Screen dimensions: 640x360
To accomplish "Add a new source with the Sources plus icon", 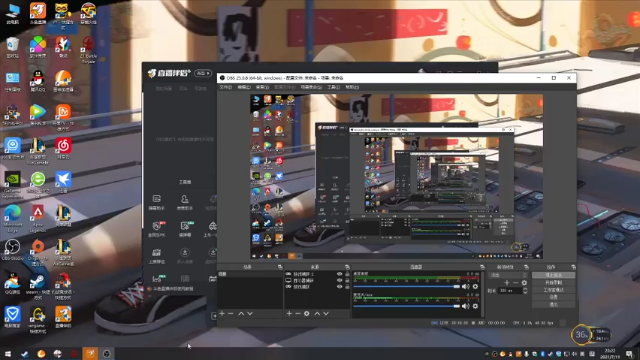I will point(289,313).
